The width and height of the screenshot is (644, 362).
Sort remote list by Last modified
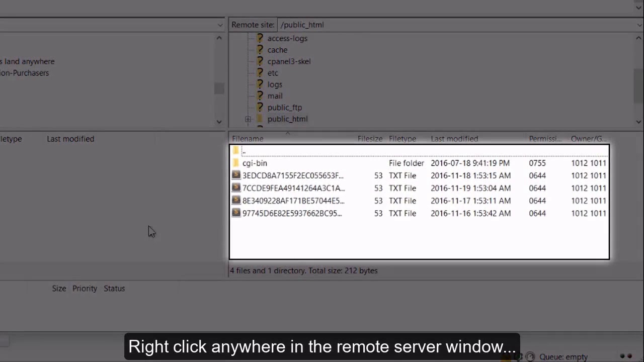point(454,139)
